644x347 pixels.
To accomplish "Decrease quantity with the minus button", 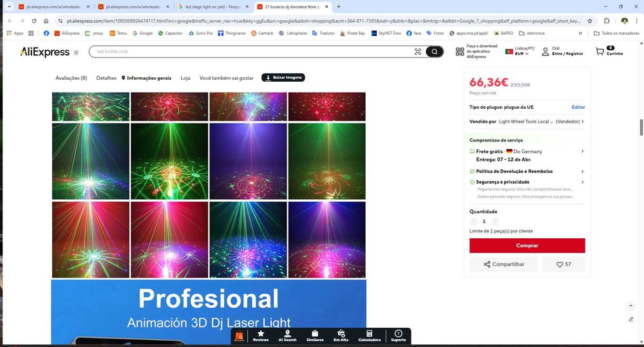I will tap(473, 221).
